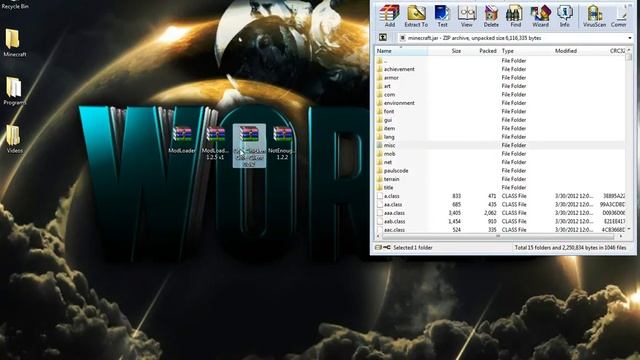Image resolution: width=640 pixels, height=360 pixels.
Task: Click the View toolbar icon
Action: coord(467,16)
